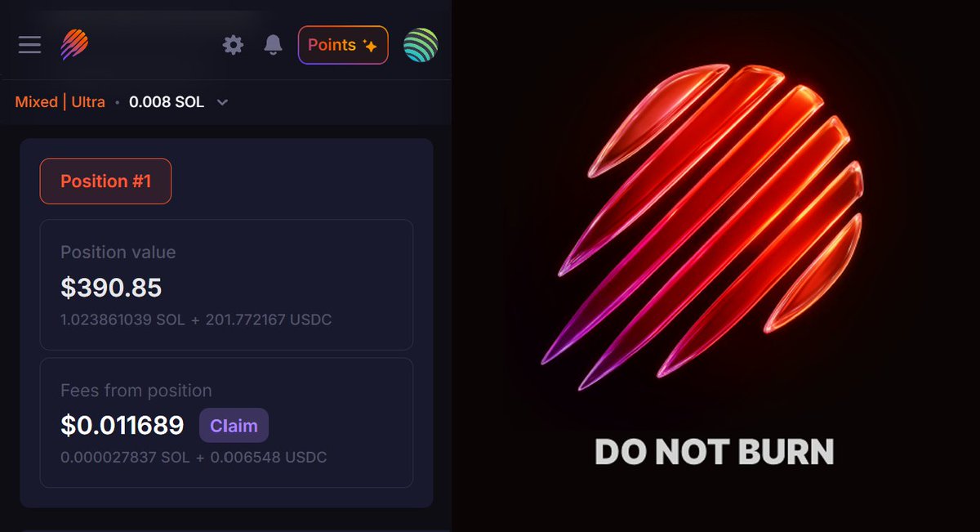The image size is (980, 532).
Task: Click the Position value heading
Action: tap(118, 253)
